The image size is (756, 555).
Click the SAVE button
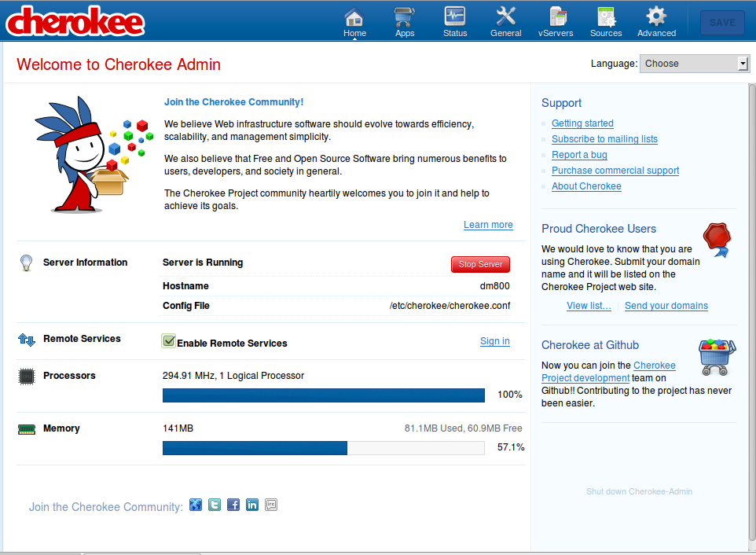point(722,23)
